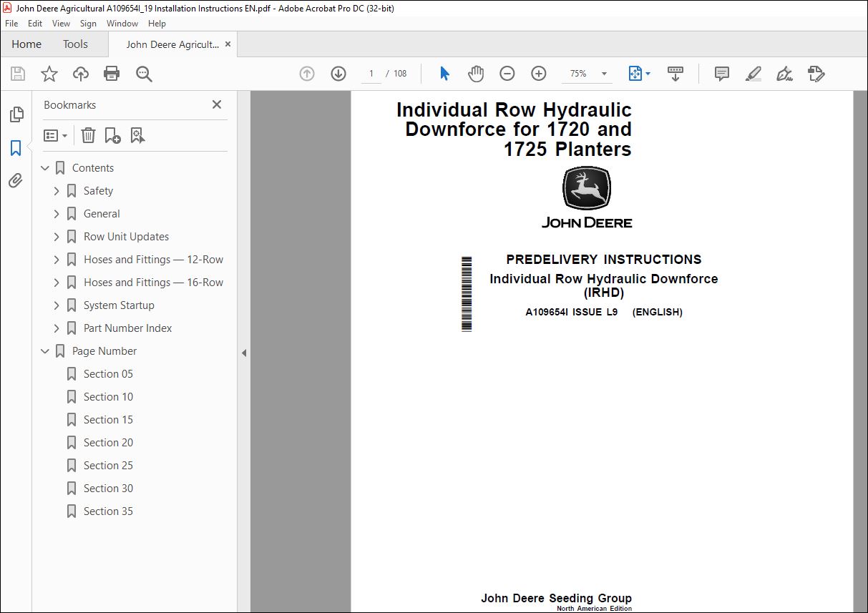Go to the previous page arrow
The image size is (868, 613).
(307, 74)
